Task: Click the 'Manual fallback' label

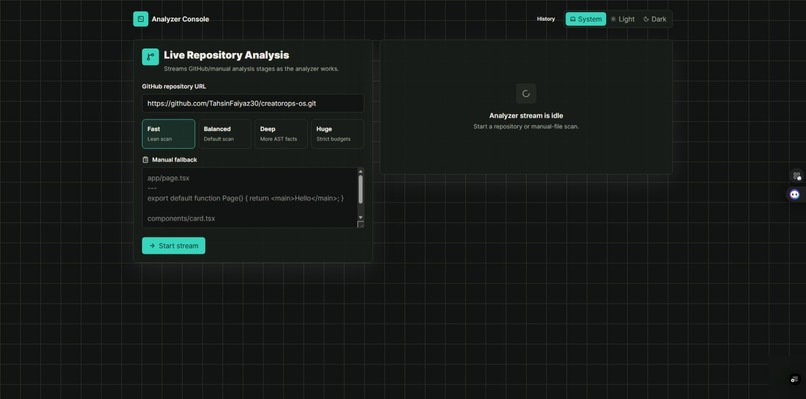Action: click(x=174, y=160)
